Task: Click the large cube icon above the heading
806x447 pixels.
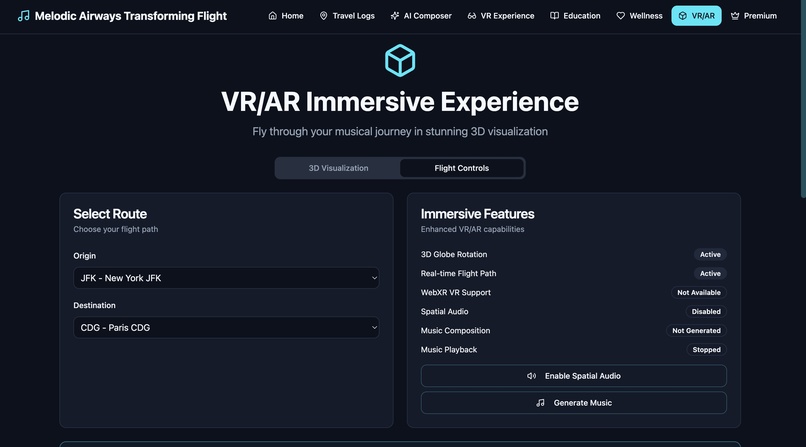Action: pyautogui.click(x=400, y=61)
